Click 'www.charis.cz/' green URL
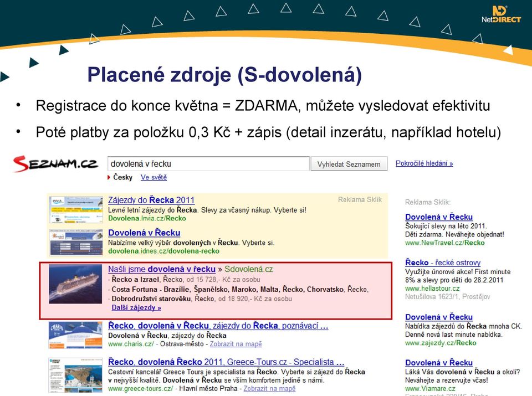 [x=131, y=344]
